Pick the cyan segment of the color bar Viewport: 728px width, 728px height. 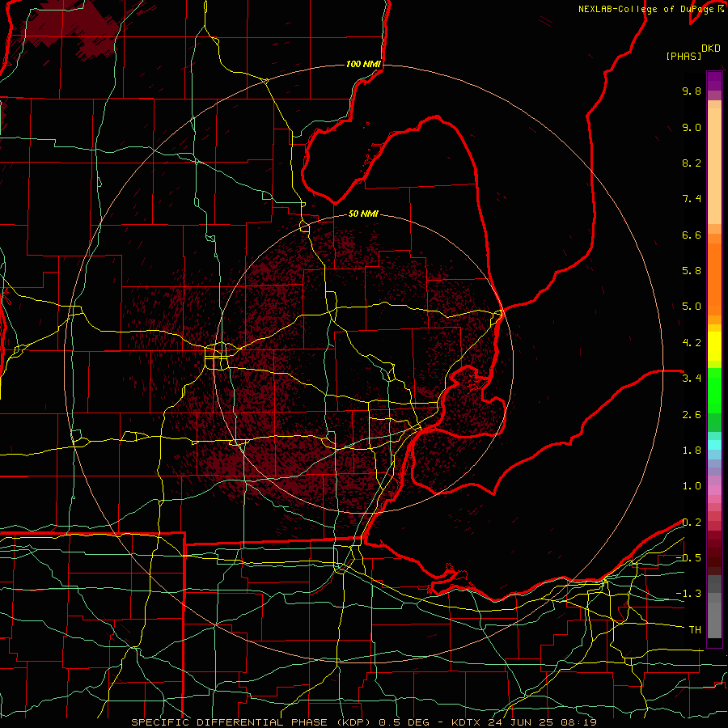tap(714, 445)
